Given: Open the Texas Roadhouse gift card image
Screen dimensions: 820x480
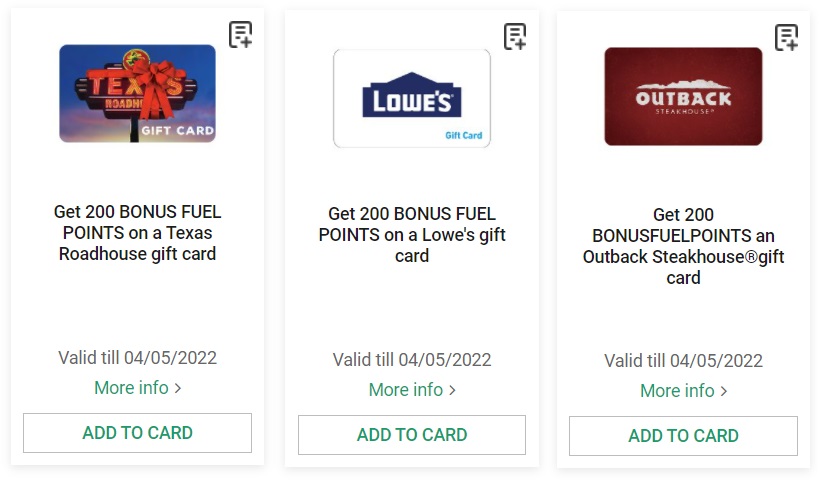Looking at the screenshot, I should (x=138, y=94).
